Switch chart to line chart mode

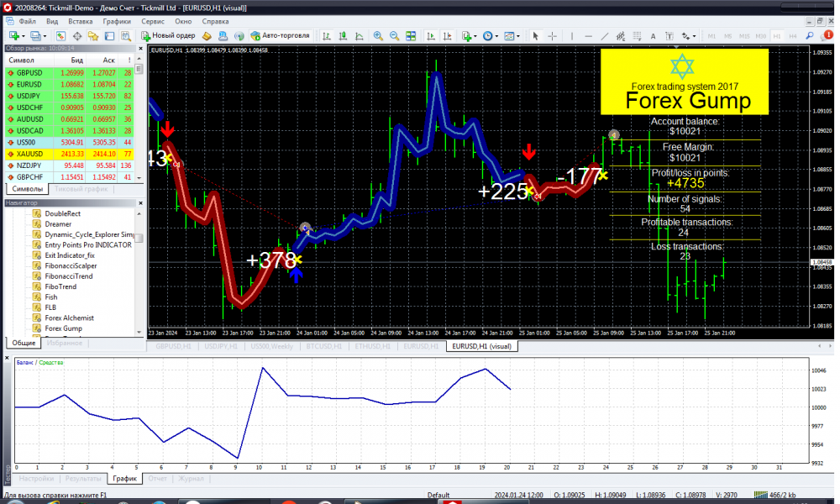point(360,36)
